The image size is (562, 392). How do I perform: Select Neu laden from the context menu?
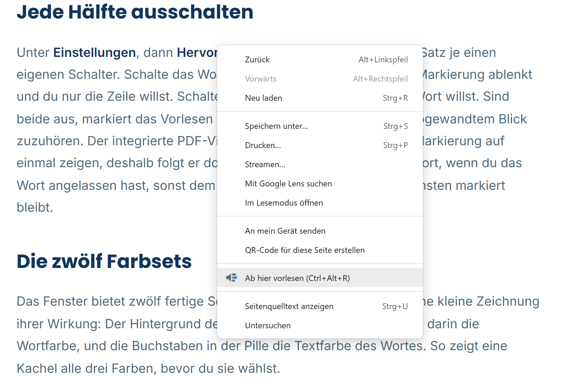(x=320, y=98)
